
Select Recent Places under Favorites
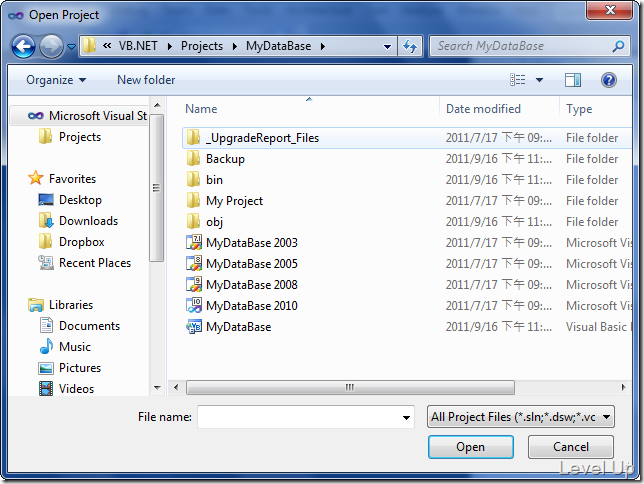pos(85,263)
